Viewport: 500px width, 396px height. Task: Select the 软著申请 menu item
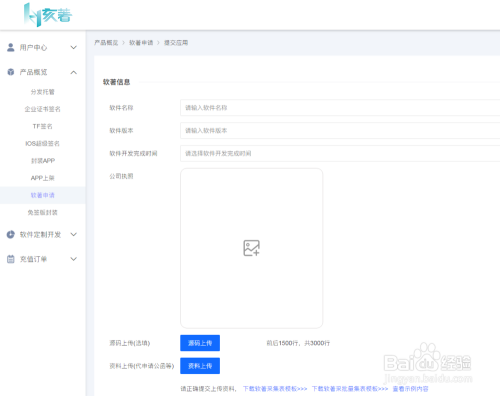[x=43, y=195]
